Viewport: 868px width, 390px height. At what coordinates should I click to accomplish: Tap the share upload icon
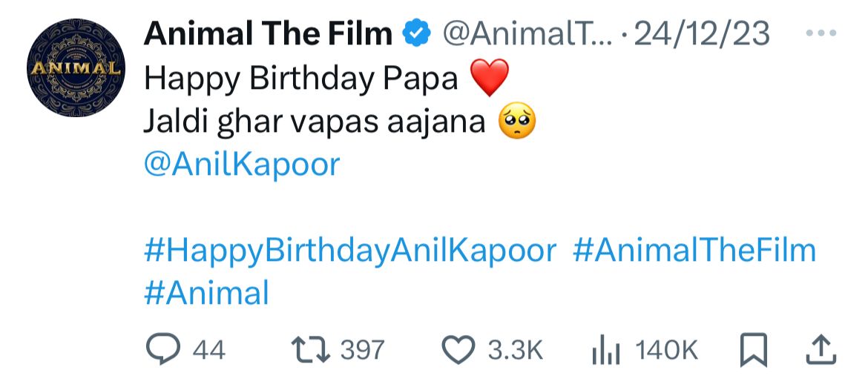[821, 350]
